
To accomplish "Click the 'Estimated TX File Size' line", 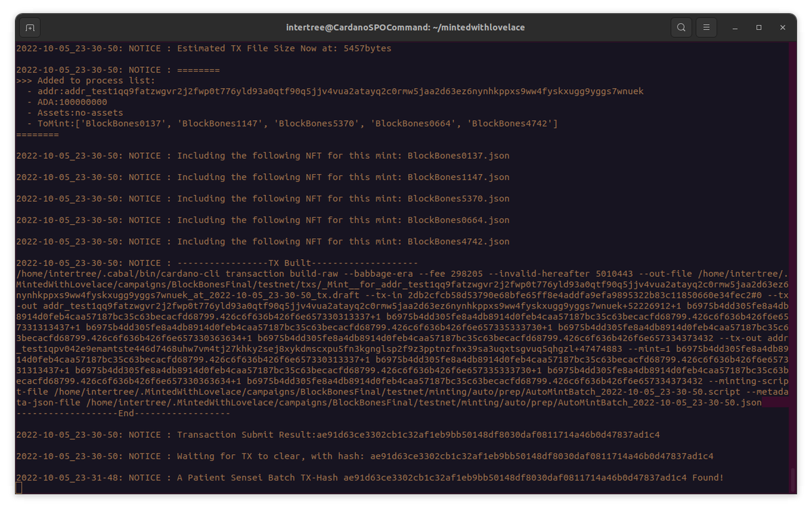I will point(204,49).
